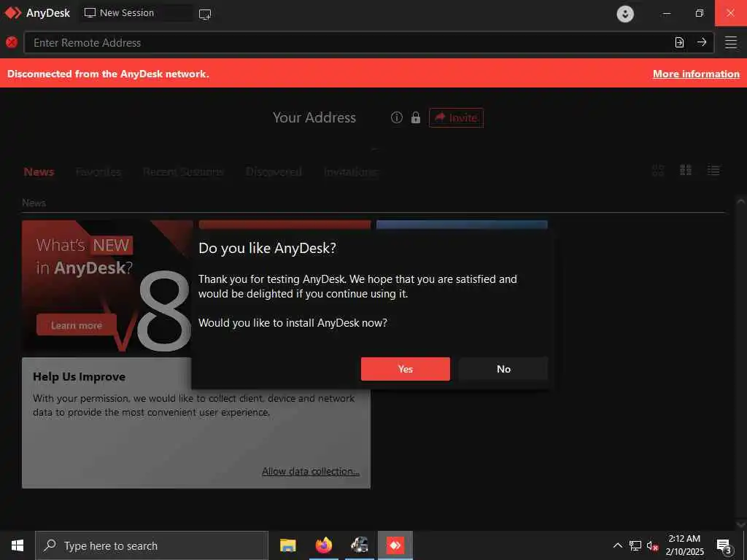Open the circular dropdown arrow badge in title bar
Image resolution: width=747 pixels, height=560 pixels.
pyautogui.click(x=625, y=13)
